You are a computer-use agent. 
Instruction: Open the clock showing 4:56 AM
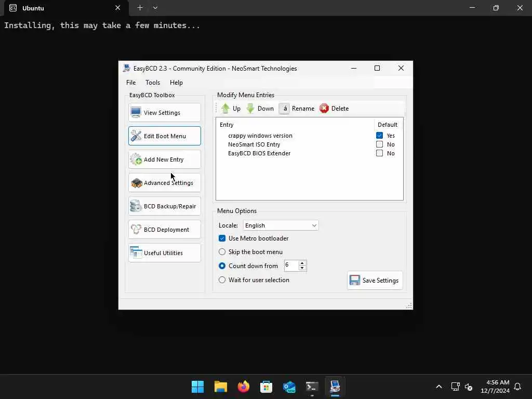pos(495,387)
